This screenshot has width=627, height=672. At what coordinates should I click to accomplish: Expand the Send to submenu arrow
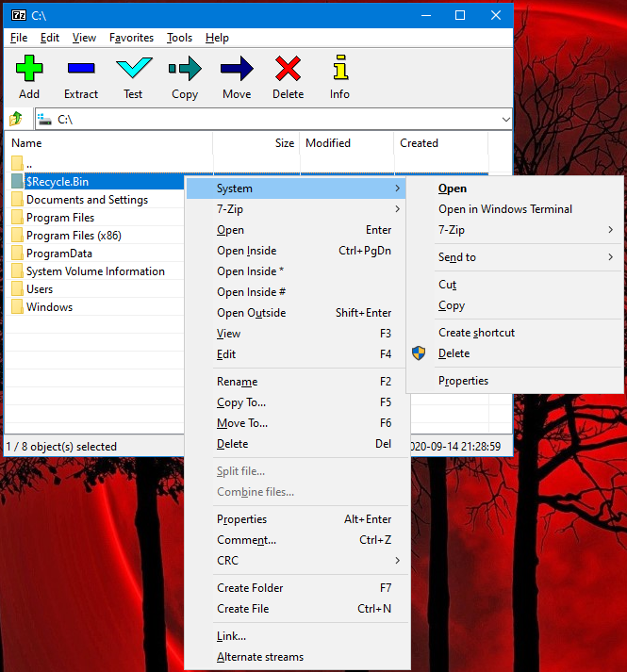point(610,257)
